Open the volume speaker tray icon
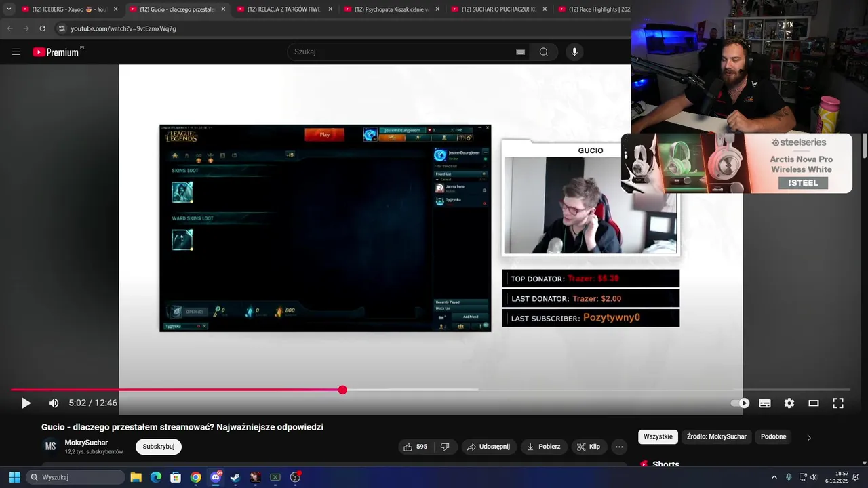868x488 pixels. [x=814, y=477]
